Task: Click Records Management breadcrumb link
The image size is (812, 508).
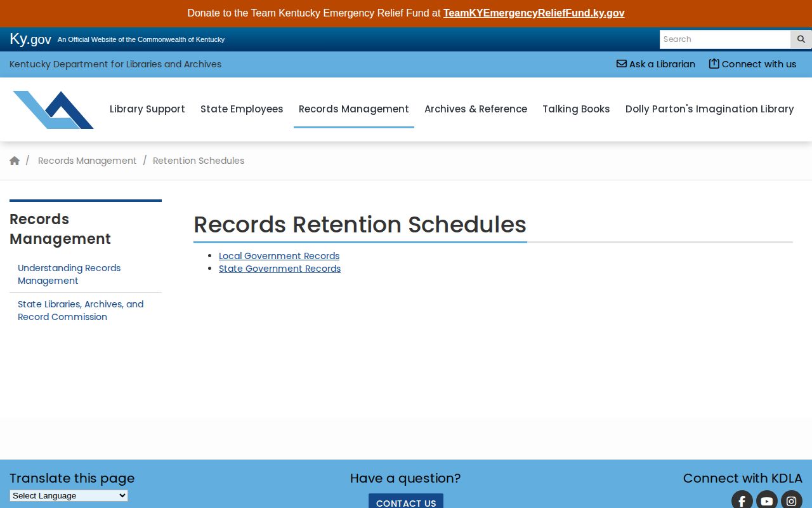Action: tap(88, 161)
